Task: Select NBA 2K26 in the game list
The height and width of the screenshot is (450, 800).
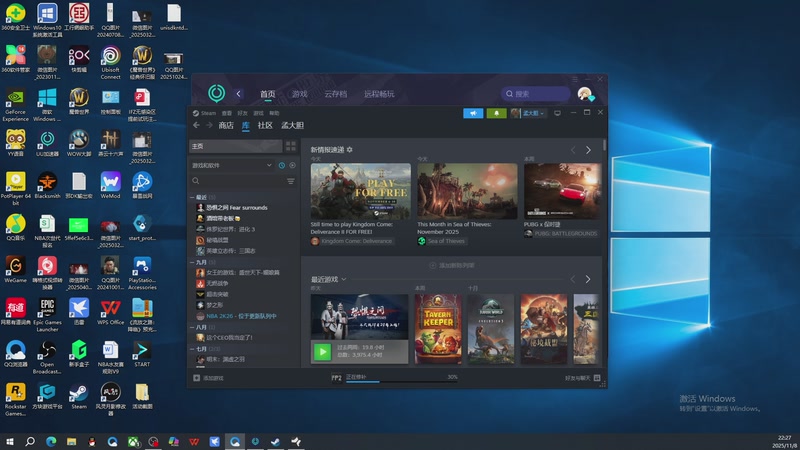Action: click(x=241, y=316)
